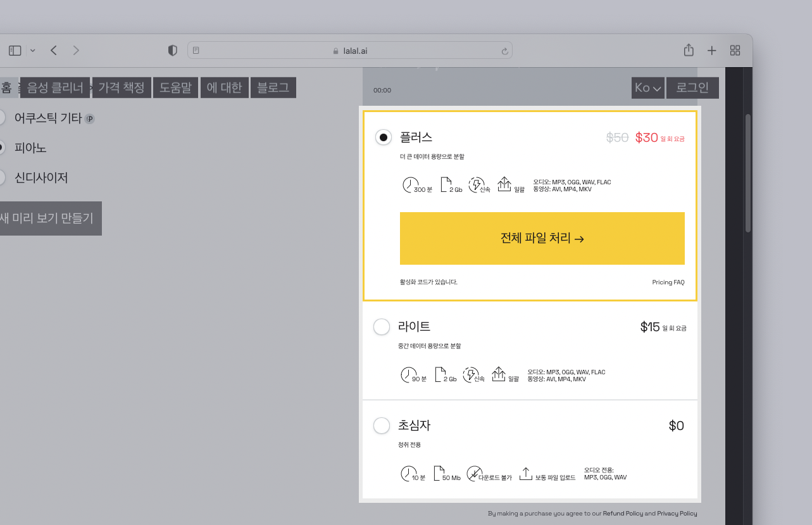This screenshot has height=525, width=812.
Task: Go forward with the browser forward arrow
Action: 76,50
